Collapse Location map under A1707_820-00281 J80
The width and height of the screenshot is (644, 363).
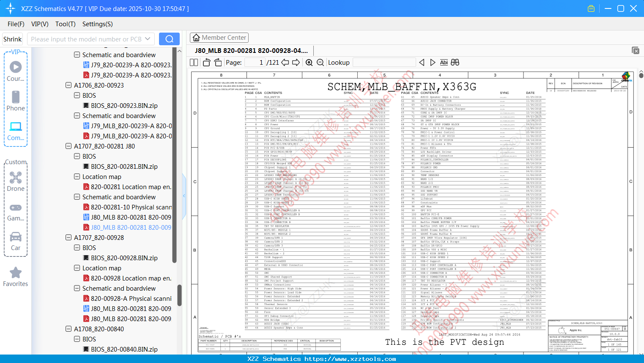pos(77,176)
